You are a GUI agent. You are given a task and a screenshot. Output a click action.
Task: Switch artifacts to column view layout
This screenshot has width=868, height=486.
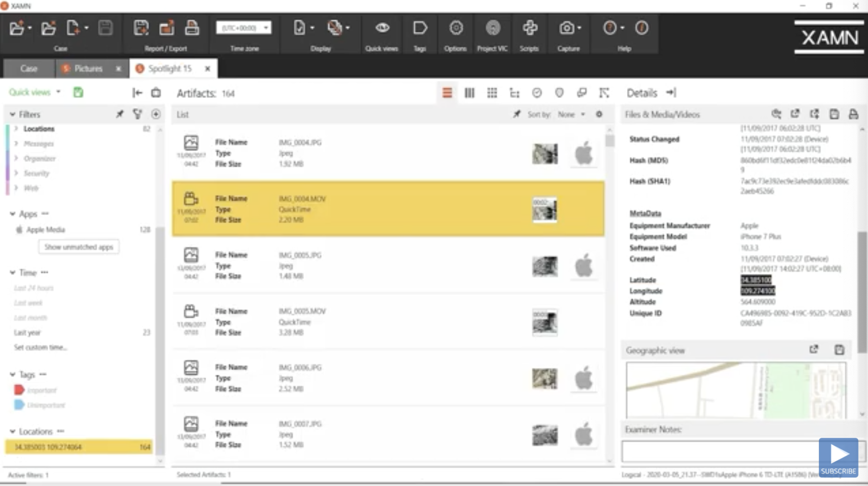469,93
